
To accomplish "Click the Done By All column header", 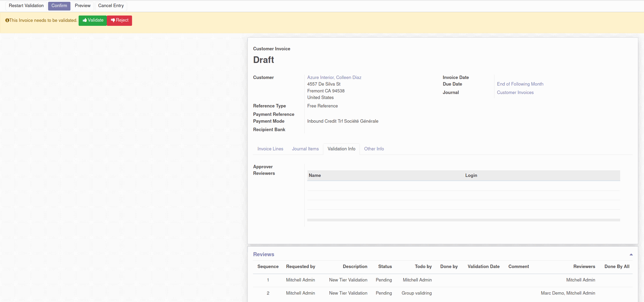I will click(x=617, y=267).
